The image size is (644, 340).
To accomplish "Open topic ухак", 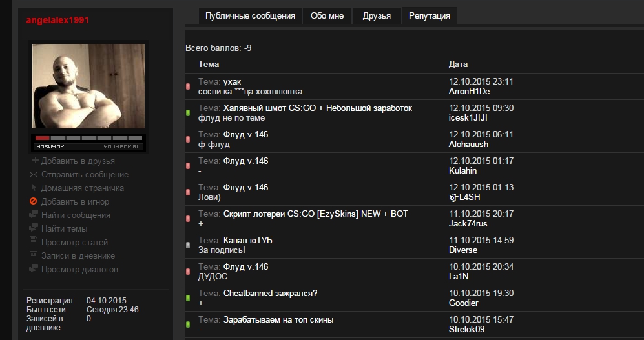I will pos(232,82).
